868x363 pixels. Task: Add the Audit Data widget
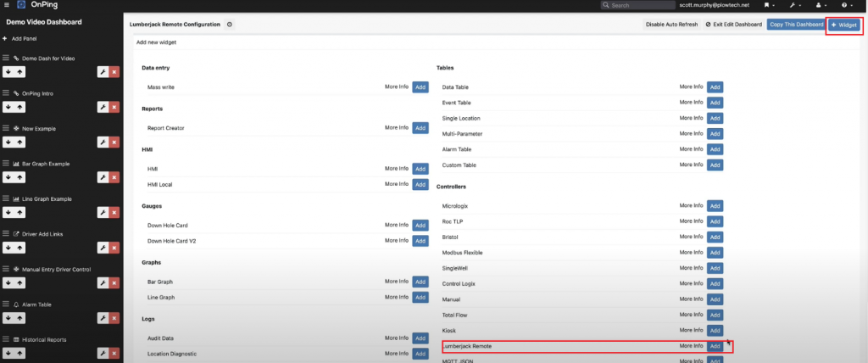point(420,338)
